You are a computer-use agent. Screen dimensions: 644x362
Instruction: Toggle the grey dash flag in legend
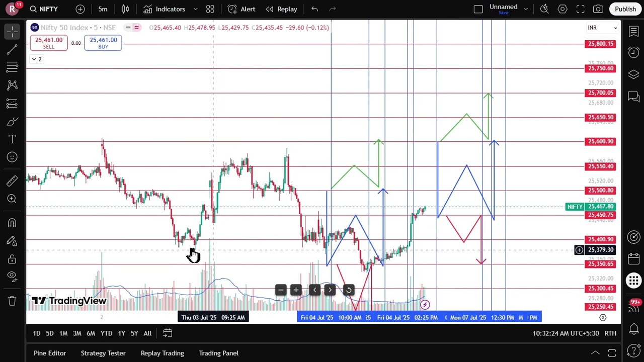point(128,28)
